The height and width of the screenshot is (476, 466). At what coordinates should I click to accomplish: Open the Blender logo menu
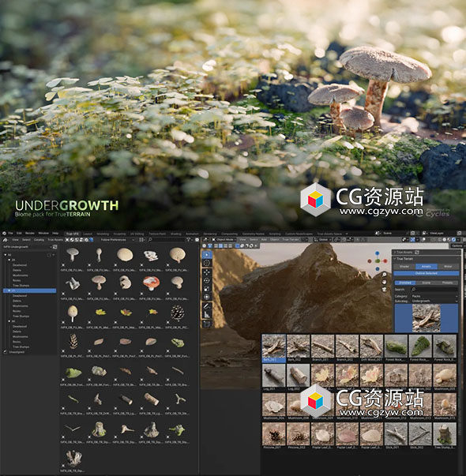click(4, 233)
